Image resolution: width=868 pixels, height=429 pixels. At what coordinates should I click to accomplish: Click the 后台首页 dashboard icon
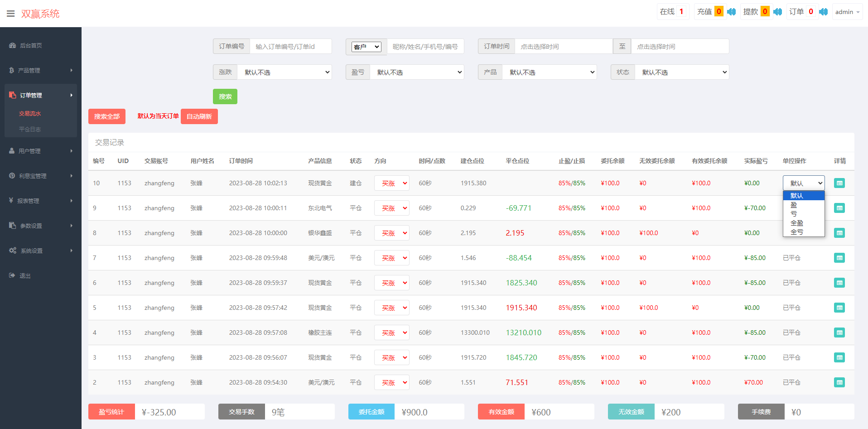12,45
